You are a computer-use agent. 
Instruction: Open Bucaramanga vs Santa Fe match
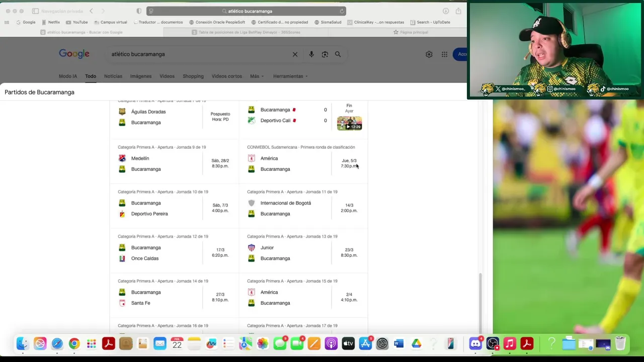174,296
